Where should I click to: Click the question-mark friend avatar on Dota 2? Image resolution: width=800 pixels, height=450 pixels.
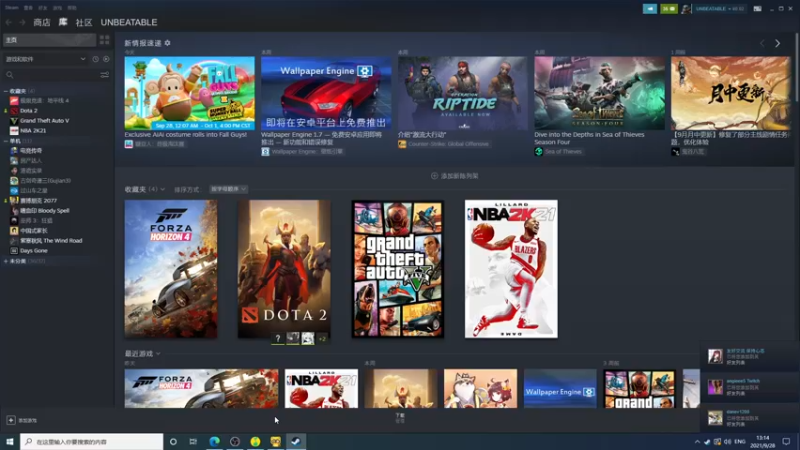[x=278, y=338]
